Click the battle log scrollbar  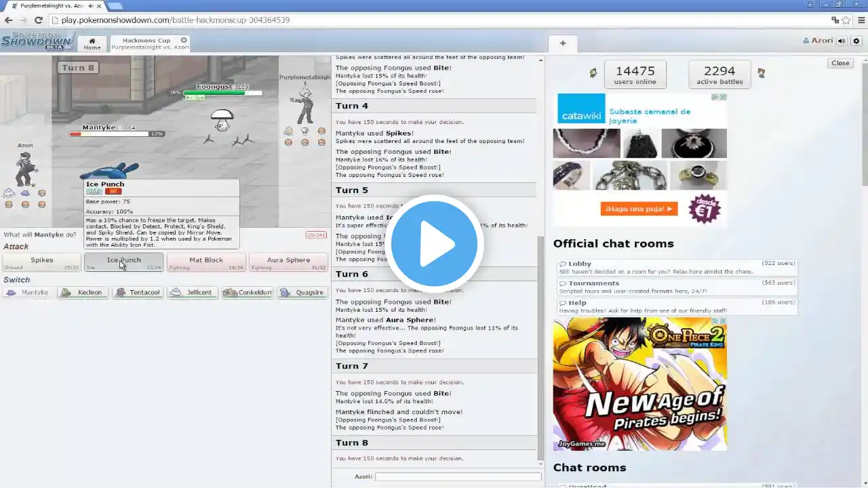tap(540, 349)
